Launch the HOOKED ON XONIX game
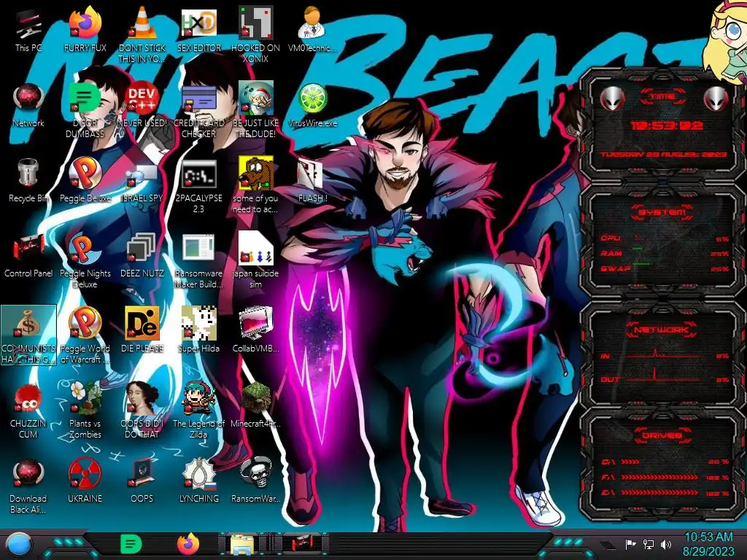 255,36
